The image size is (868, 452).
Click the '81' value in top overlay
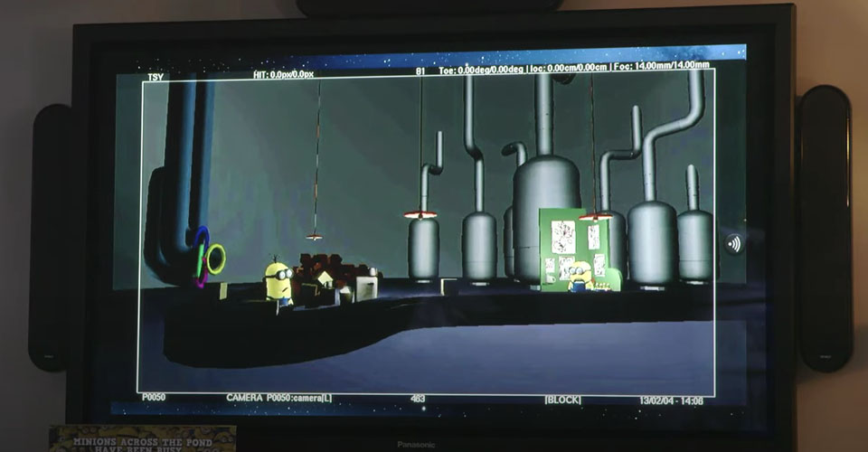point(420,71)
